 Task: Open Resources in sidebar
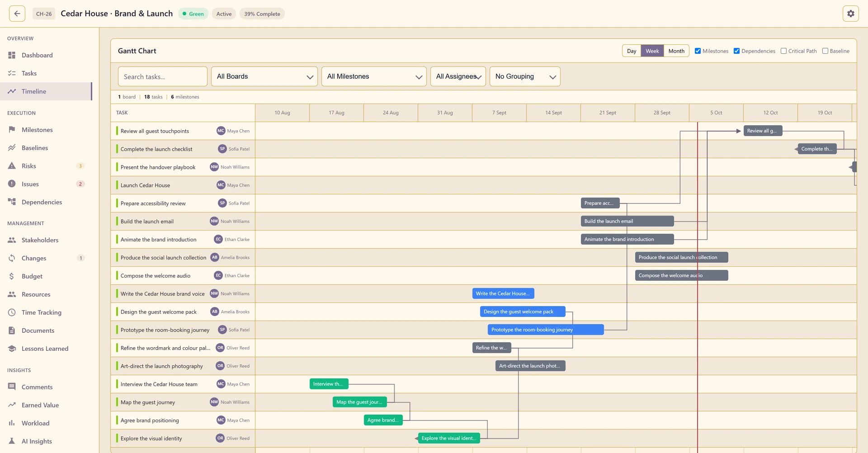click(46, 294)
